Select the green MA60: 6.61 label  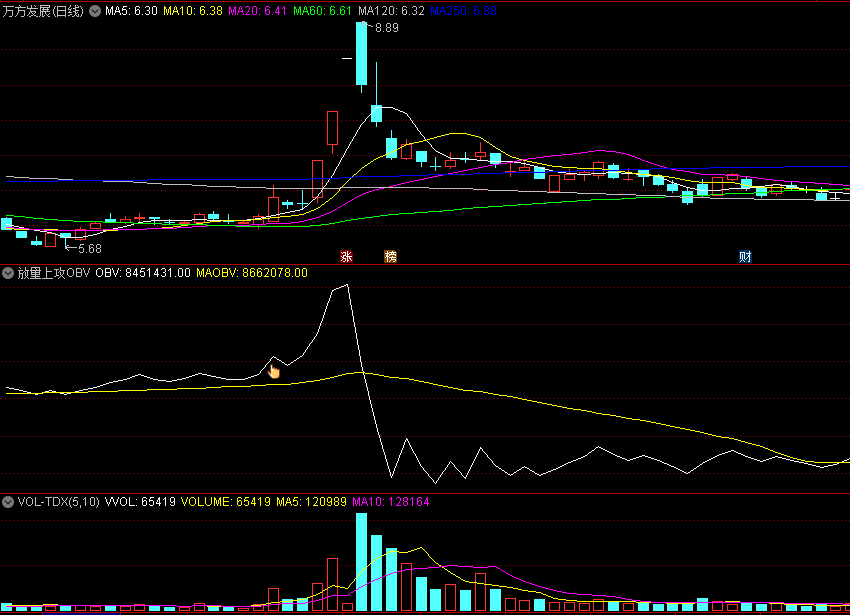pos(323,11)
